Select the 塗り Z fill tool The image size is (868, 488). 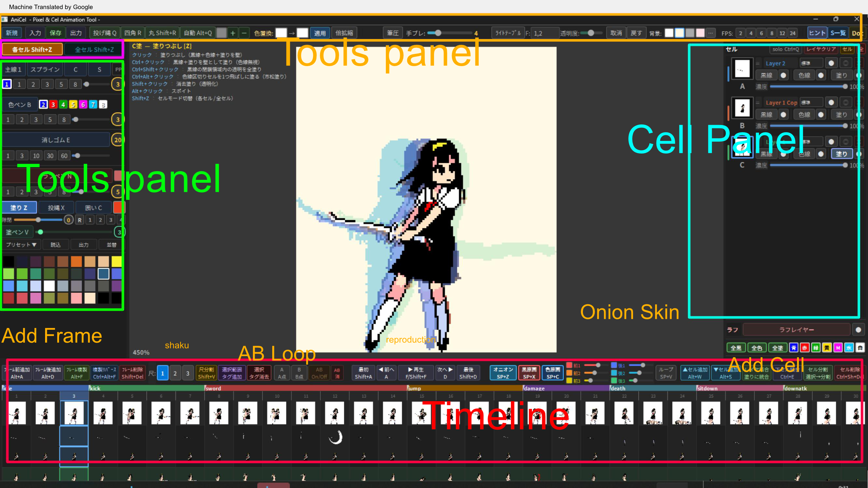pyautogui.click(x=19, y=207)
